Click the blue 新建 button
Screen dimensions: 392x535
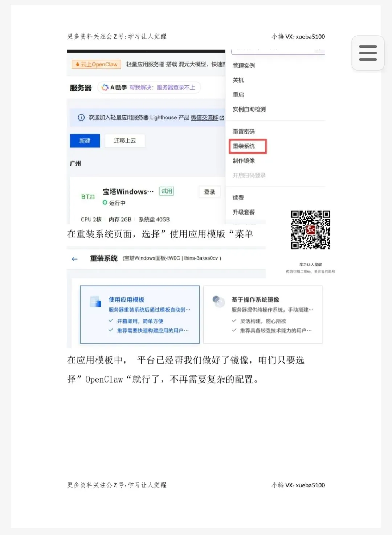point(85,141)
